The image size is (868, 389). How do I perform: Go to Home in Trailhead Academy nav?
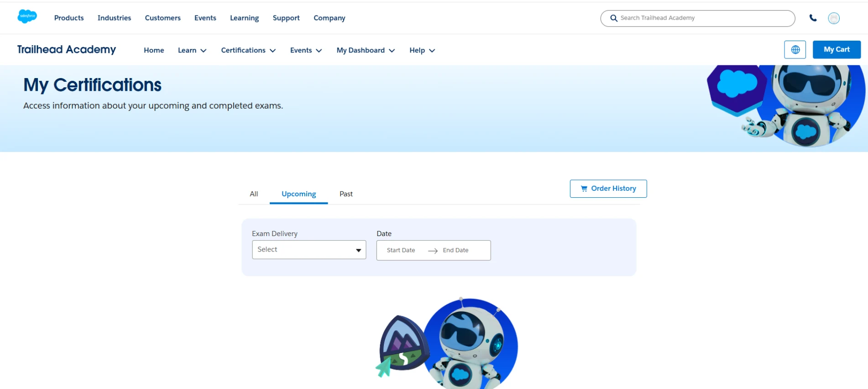[x=154, y=50]
